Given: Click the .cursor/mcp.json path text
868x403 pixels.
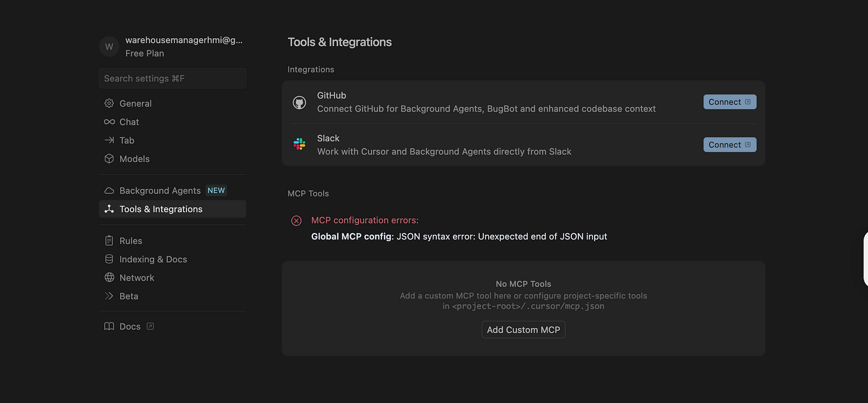Looking at the screenshot, I should 528,306.
